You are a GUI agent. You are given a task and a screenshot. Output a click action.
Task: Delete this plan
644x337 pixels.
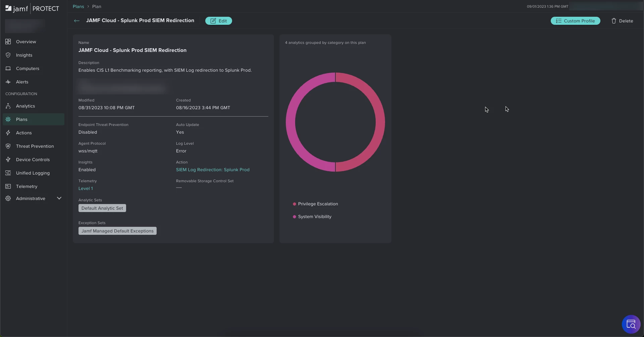[622, 21]
